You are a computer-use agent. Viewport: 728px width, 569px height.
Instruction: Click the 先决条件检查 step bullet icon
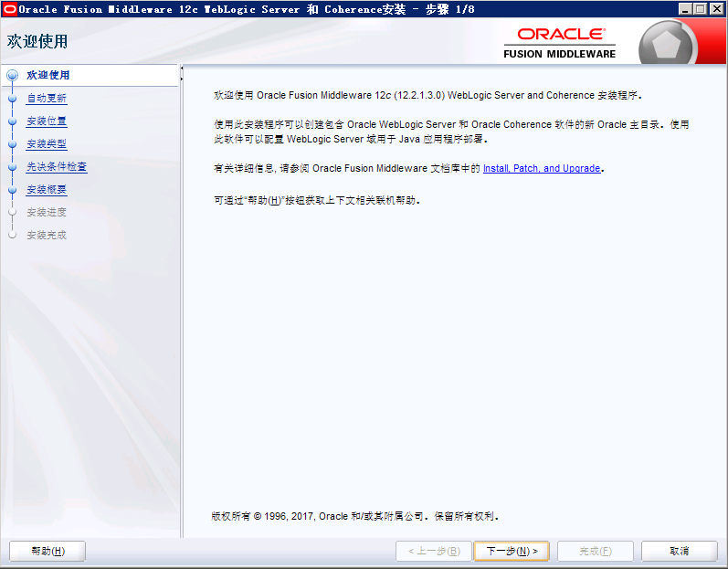[x=13, y=166]
